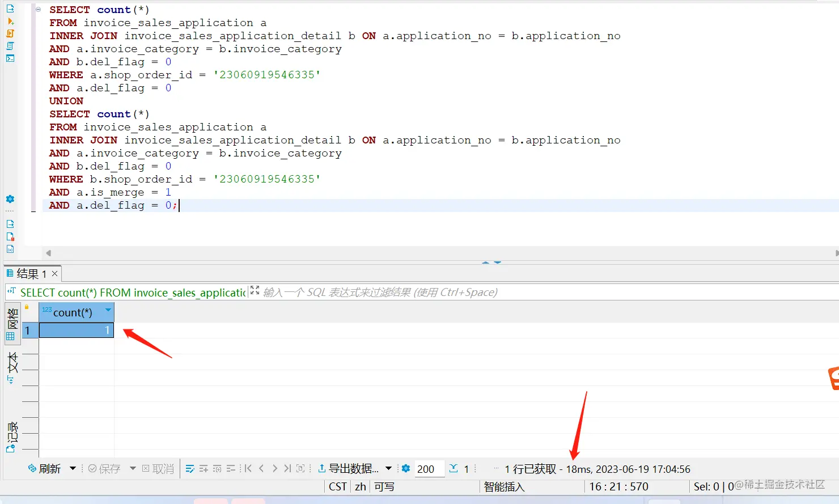Click the edit cell value toolbar icon
839x504 pixels.
[x=190, y=468]
